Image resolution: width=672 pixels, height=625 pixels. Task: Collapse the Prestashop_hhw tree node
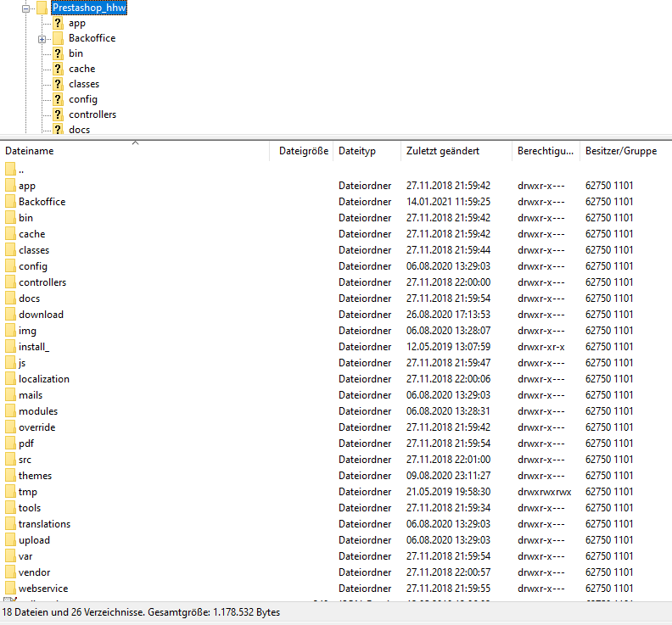[26, 8]
